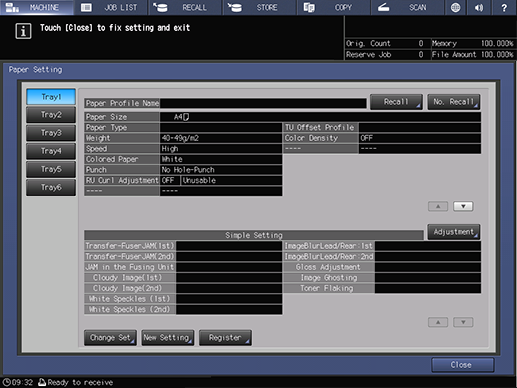The height and width of the screenshot is (388, 517).
Task: Click the New Setting button
Action: [x=168, y=338]
